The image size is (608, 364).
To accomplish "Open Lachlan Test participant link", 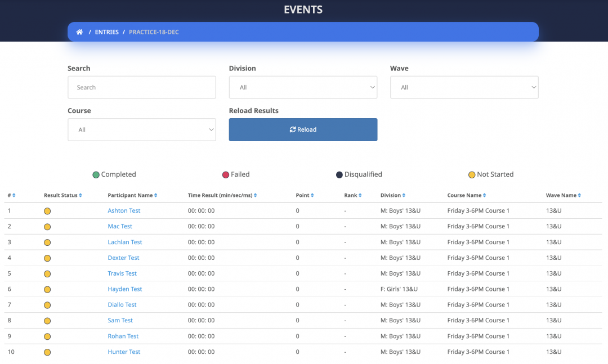I will pos(125,242).
